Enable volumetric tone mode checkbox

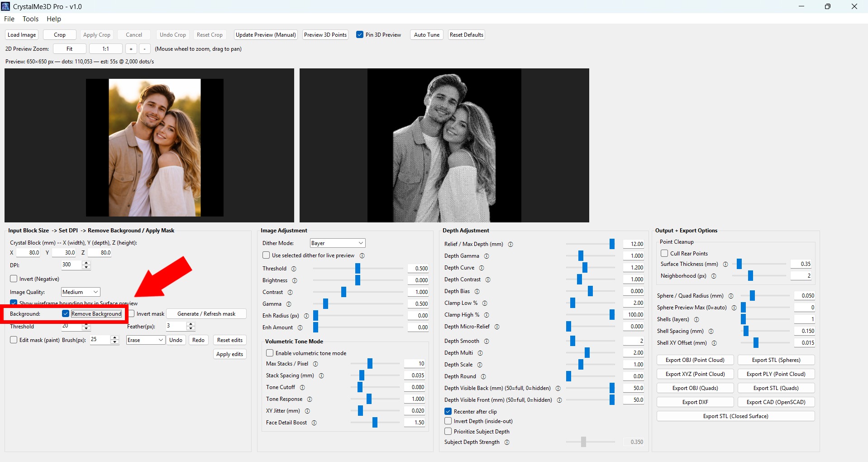coord(270,353)
